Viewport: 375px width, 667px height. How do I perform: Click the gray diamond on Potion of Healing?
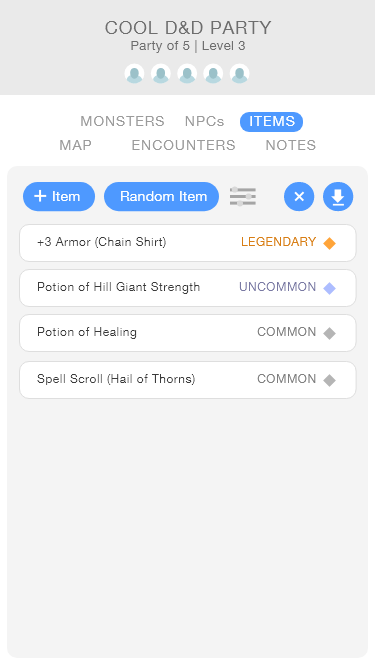pos(330,334)
